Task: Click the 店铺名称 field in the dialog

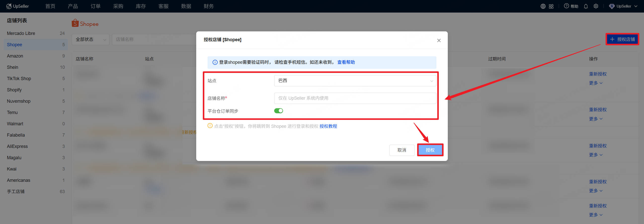Action: click(x=355, y=98)
